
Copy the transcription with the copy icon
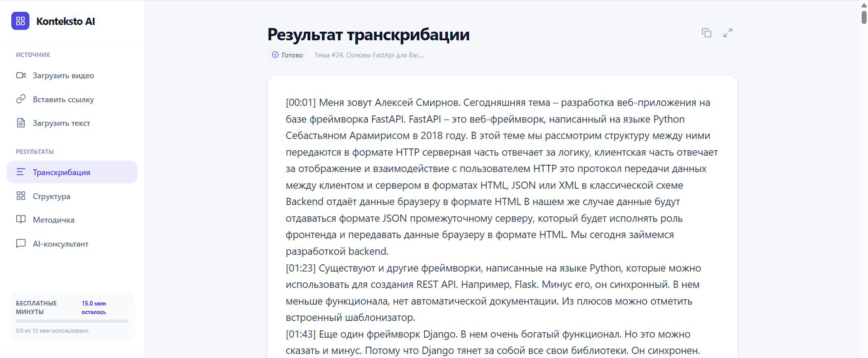pyautogui.click(x=707, y=33)
